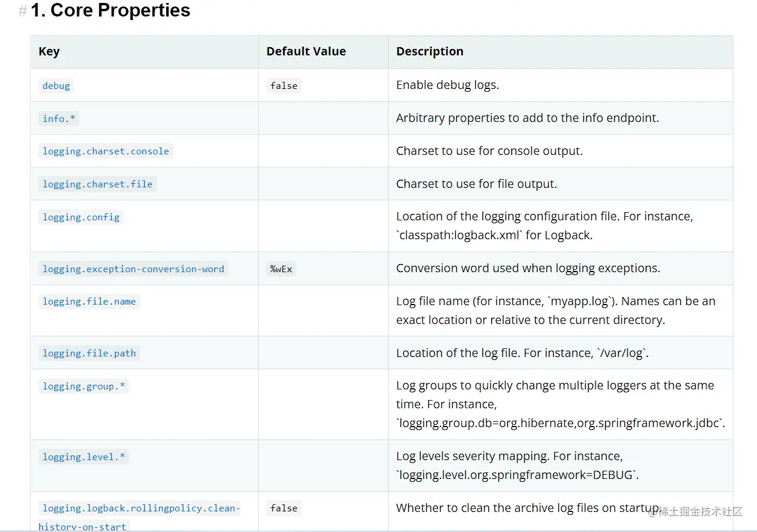
Task: Click the Description column header
Action: (x=430, y=52)
